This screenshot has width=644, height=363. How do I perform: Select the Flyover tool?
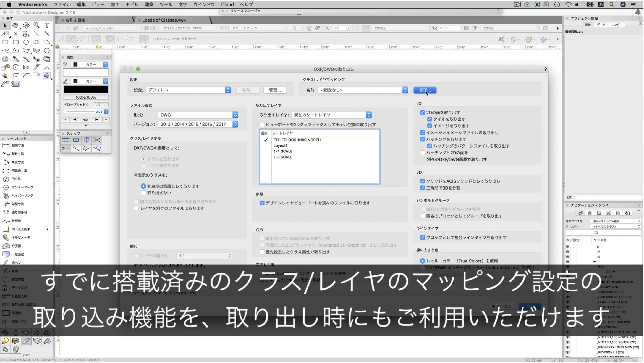tap(26, 25)
